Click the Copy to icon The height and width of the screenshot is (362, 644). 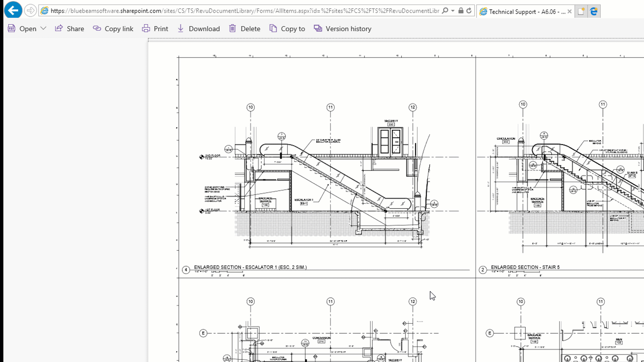(273, 28)
